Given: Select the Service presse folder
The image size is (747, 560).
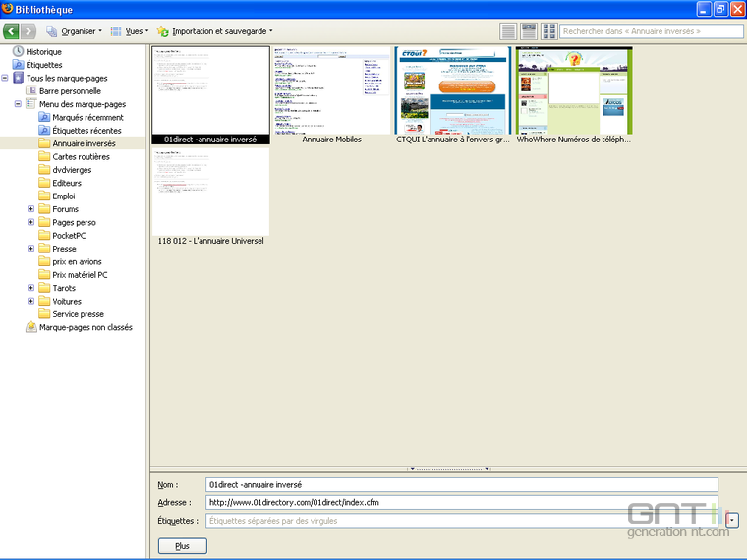Looking at the screenshot, I should coord(72,314).
